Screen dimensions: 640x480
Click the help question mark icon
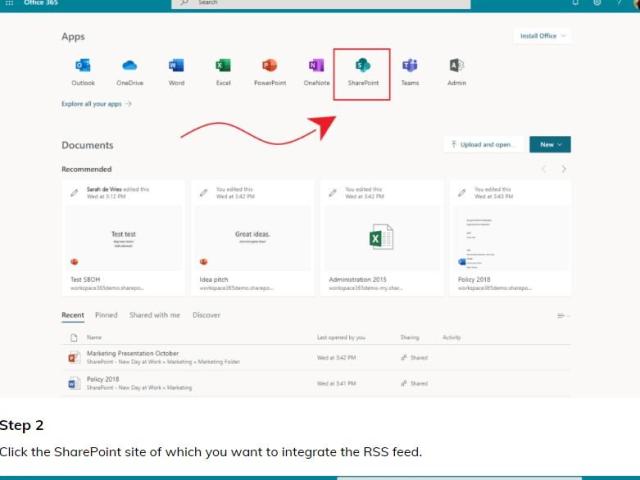[619, 2]
